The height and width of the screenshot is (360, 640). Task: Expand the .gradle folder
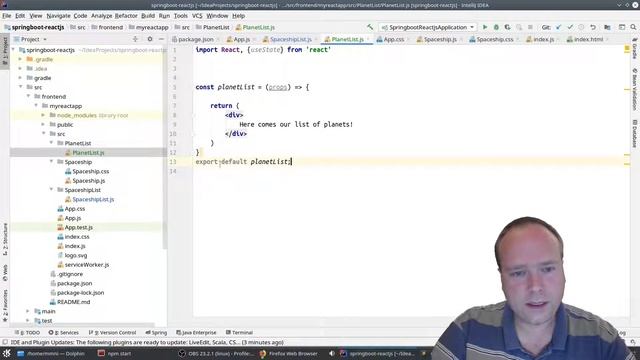tap(20, 59)
